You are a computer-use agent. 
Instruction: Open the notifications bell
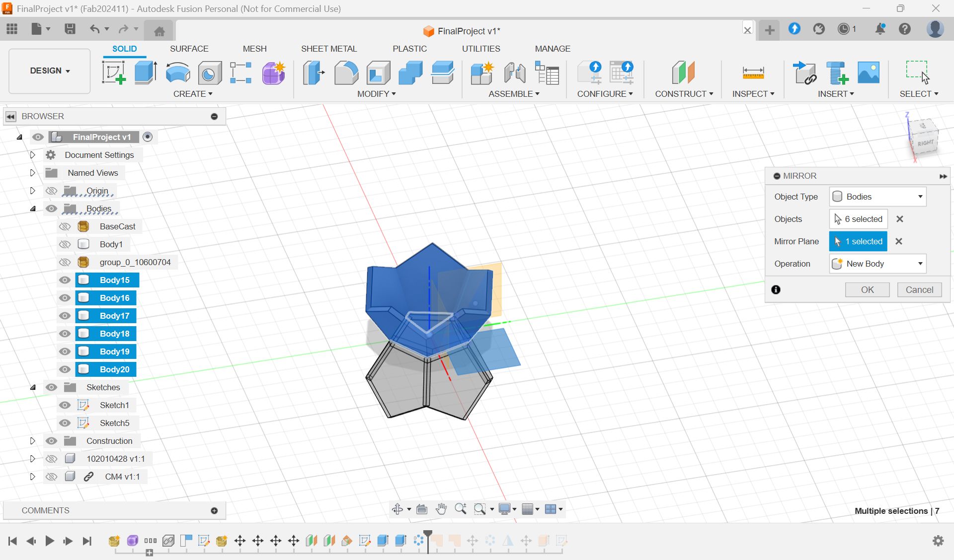(x=880, y=29)
